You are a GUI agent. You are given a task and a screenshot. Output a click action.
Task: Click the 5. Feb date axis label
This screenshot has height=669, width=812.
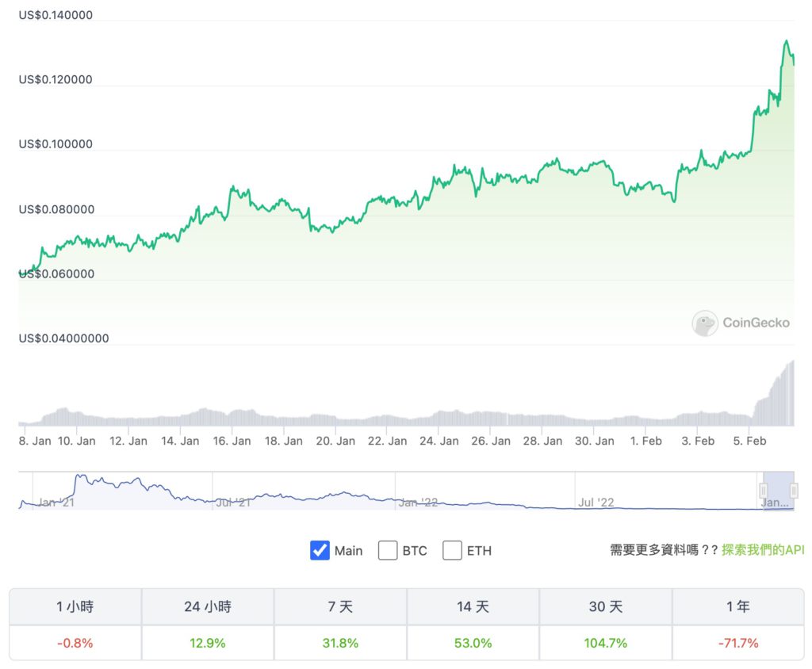[749, 442]
